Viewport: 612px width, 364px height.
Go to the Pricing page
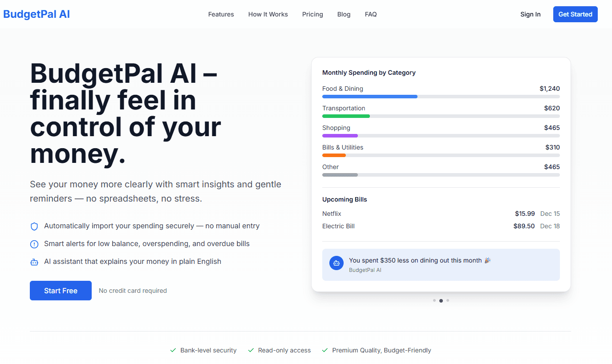312,14
